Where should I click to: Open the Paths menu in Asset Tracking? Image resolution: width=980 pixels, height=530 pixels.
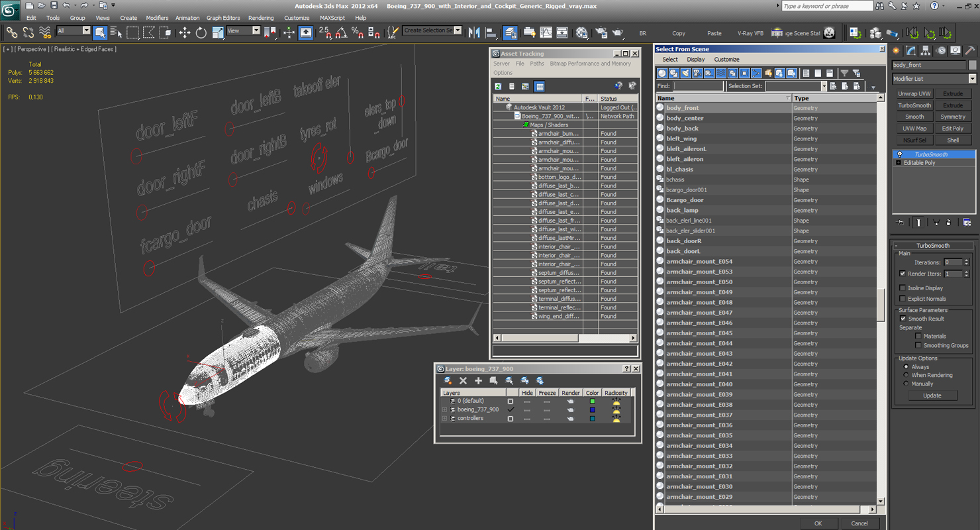tap(537, 64)
